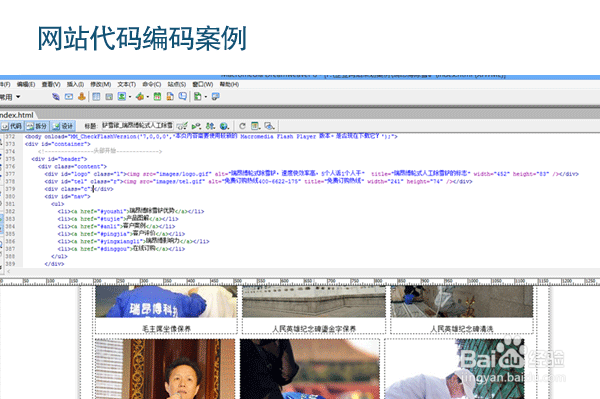
Task: Switch to Split view (拆分)
Action: click(x=37, y=126)
